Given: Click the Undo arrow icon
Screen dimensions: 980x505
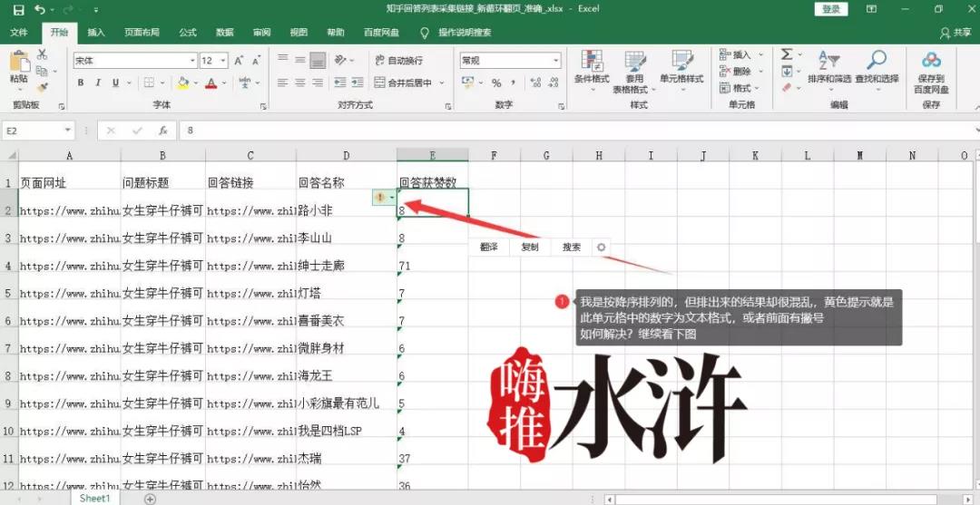Looking at the screenshot, I should (x=40, y=9).
